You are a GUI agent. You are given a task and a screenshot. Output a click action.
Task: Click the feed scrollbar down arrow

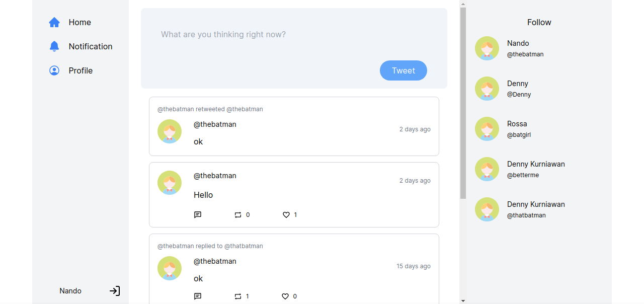(463, 300)
